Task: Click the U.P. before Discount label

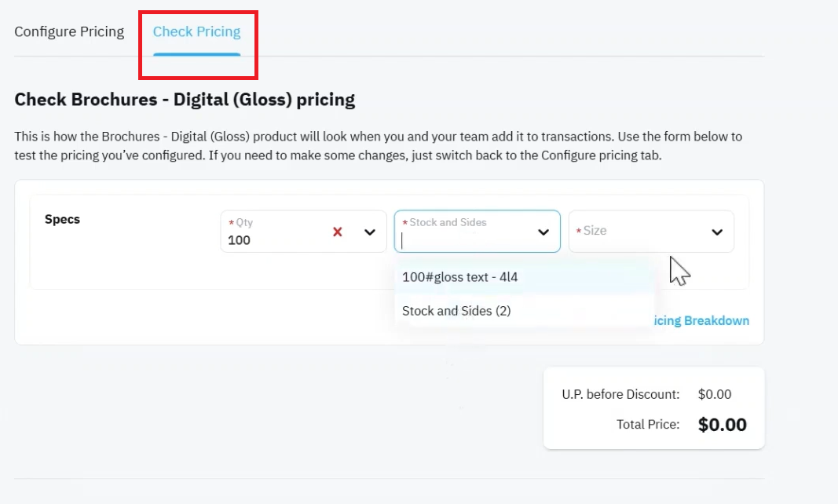Action: click(620, 394)
